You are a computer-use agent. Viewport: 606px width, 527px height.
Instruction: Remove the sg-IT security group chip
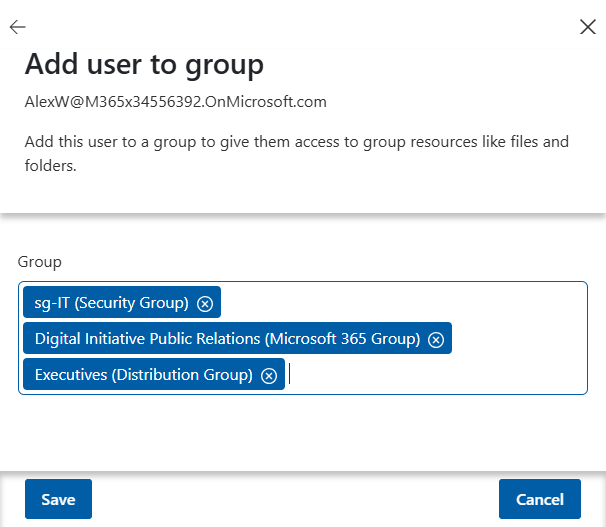205,303
